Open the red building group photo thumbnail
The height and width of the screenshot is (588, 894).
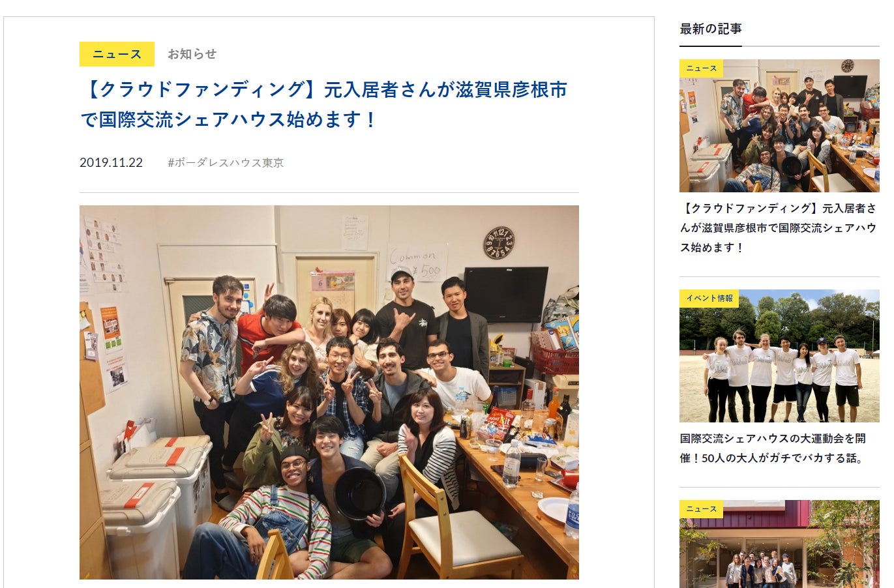click(779, 544)
